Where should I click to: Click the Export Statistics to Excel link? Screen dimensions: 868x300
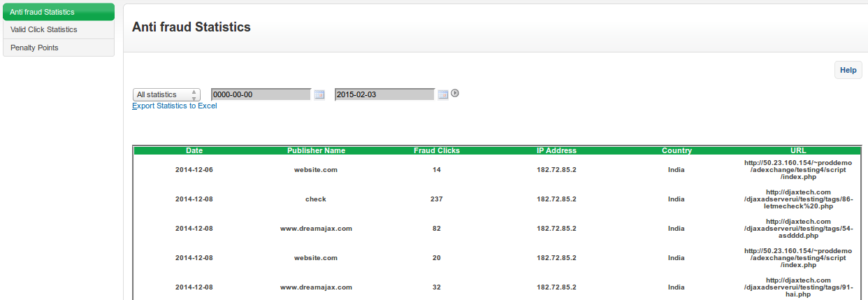[175, 106]
